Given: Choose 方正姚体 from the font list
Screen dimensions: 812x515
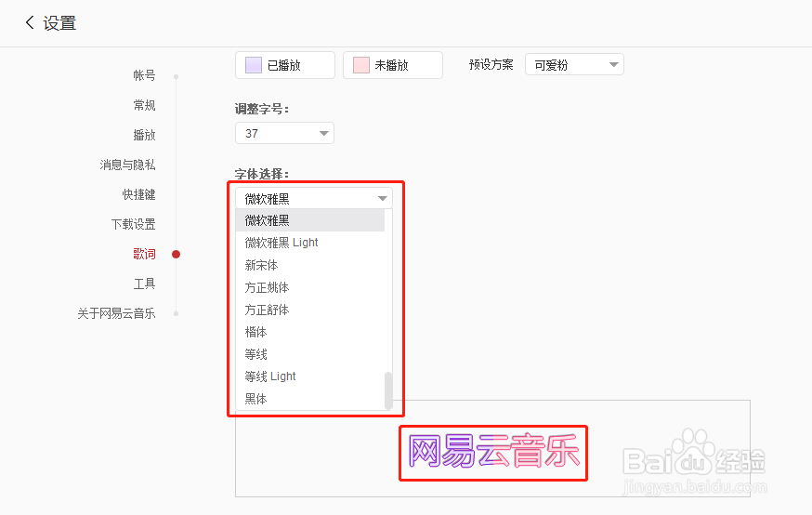Looking at the screenshot, I should coord(310,287).
